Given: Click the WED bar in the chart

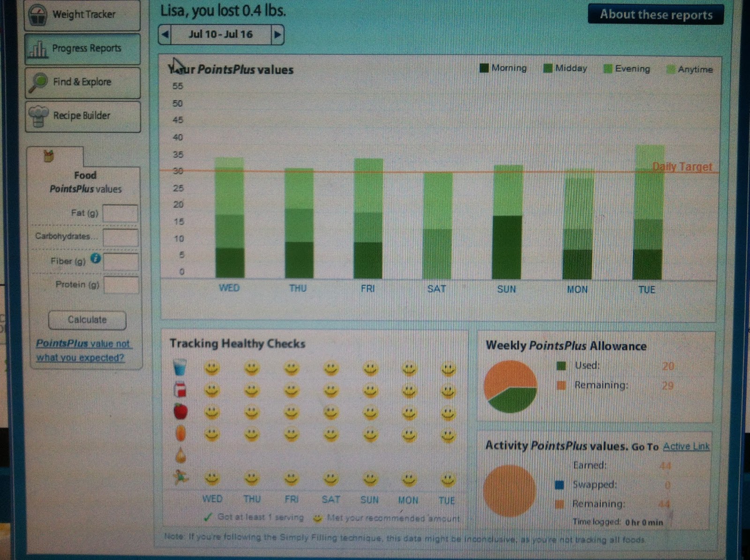Looking at the screenshot, I should (x=230, y=218).
